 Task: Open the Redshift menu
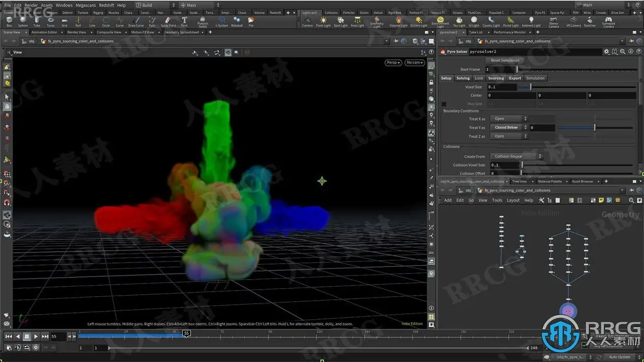[x=107, y=5]
